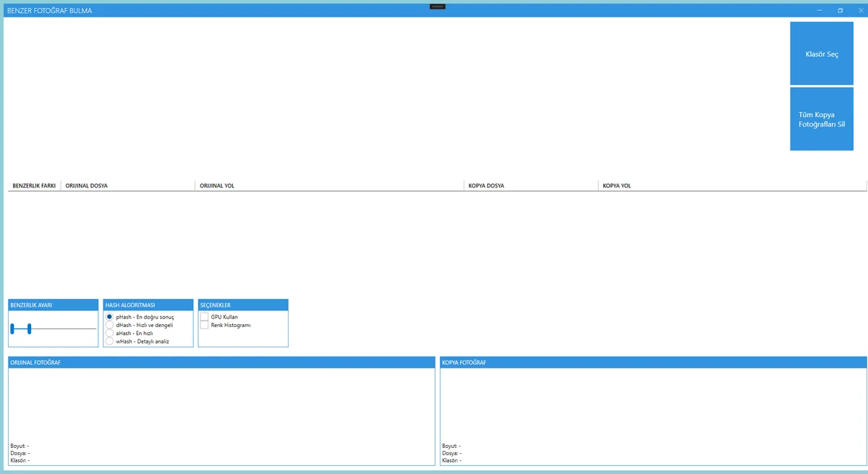The image size is (868, 474).
Task: Click inside the Orijinal Fotoğraf preview panel
Action: 221,405
